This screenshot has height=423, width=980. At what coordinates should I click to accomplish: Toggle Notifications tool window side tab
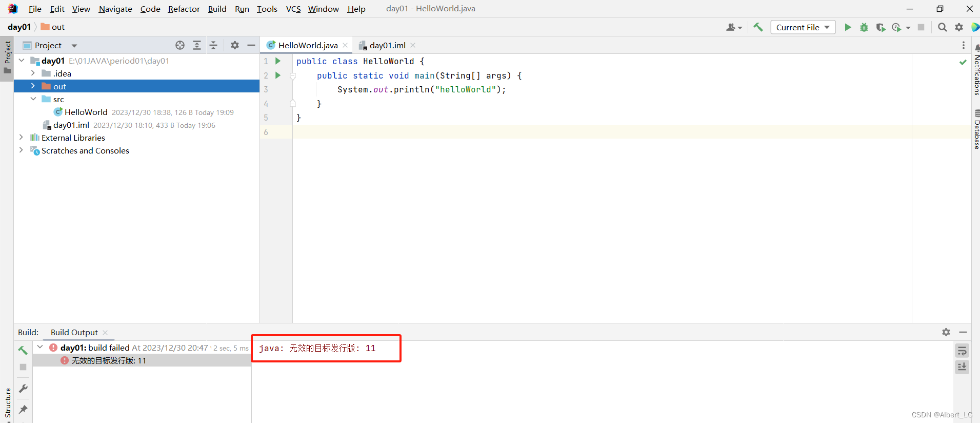pos(976,70)
